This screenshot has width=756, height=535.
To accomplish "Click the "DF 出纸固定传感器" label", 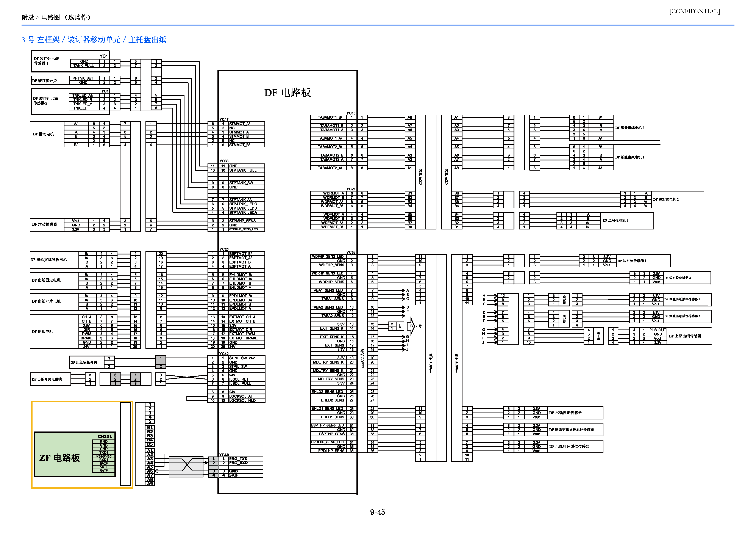I will pyautogui.click(x=565, y=413).
